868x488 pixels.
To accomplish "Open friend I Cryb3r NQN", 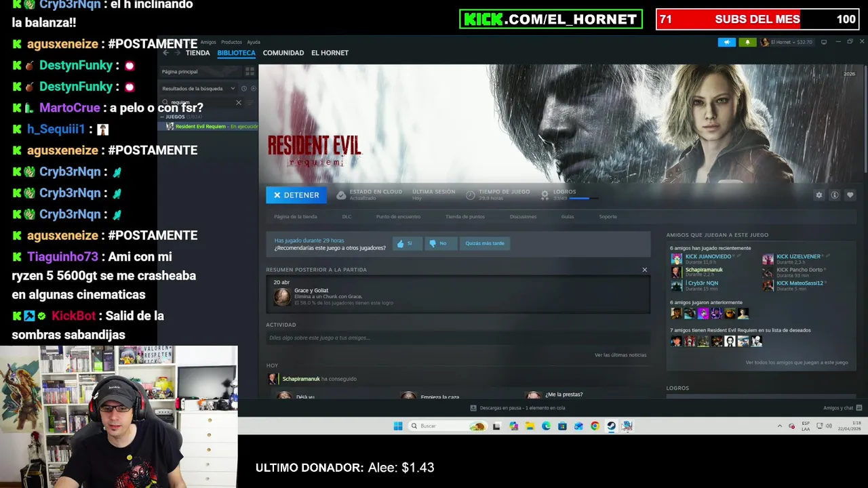I will [702, 283].
